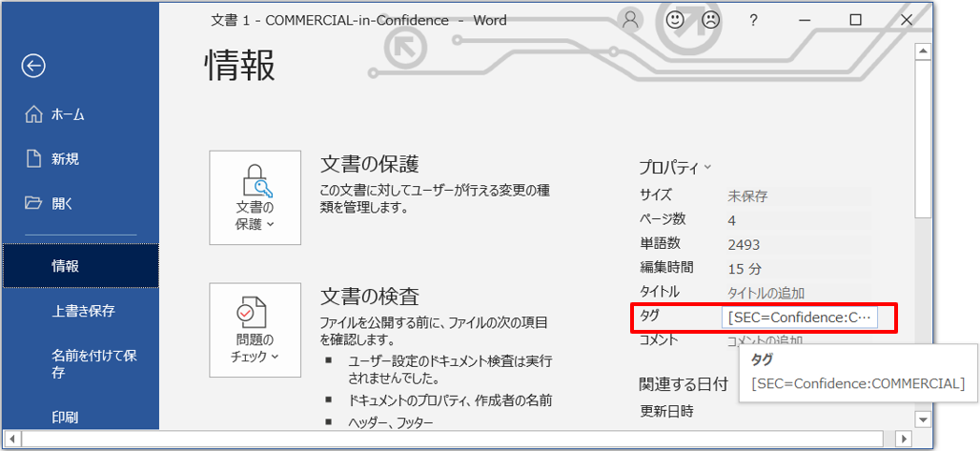This screenshot has width=980, height=451.
Task: Open the 問題のチェック dropdown button
Action: coord(255,329)
